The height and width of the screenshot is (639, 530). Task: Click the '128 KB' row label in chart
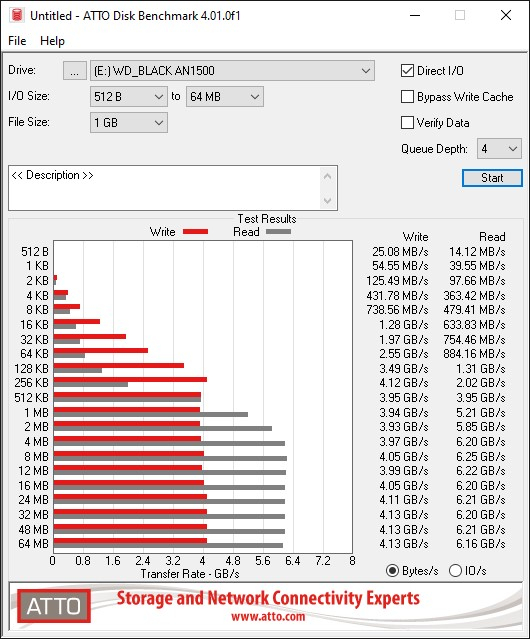pyautogui.click(x=31, y=368)
